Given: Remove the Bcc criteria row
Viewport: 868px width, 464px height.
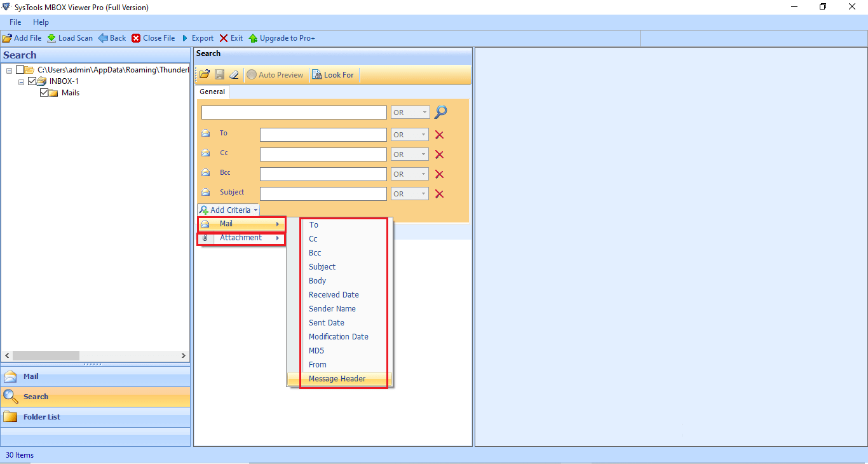Looking at the screenshot, I should click(x=439, y=174).
